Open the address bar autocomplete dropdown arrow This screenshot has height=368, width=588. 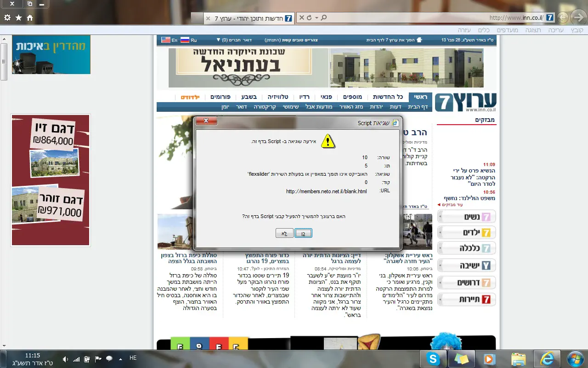317,18
